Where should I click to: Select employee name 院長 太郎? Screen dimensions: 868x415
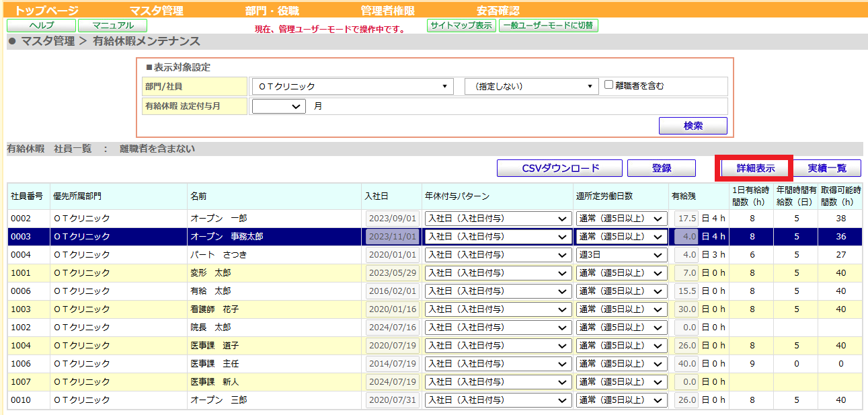click(210, 328)
